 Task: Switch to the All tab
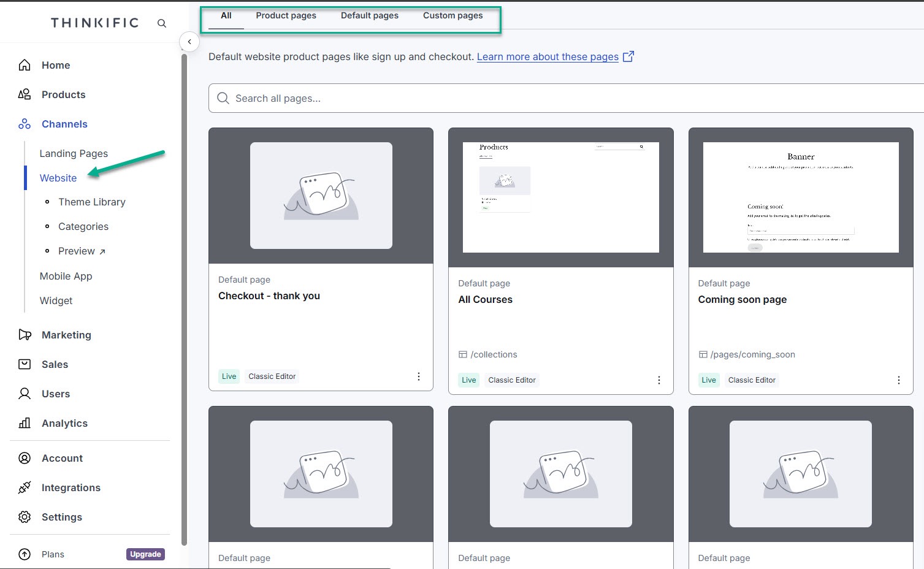click(x=226, y=16)
